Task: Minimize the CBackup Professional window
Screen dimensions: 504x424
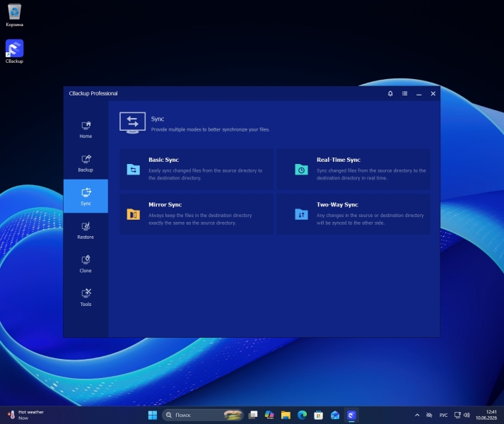Action: point(418,93)
